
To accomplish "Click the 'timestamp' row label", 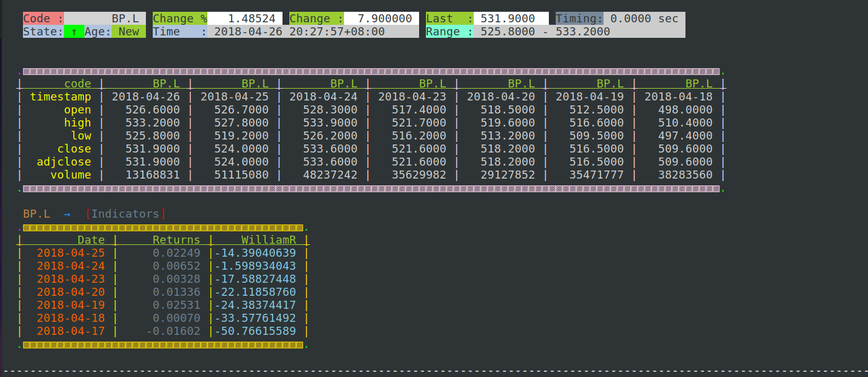I will point(61,97).
